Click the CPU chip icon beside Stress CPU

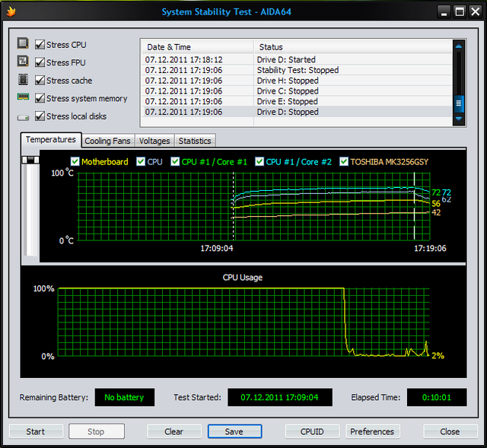[x=23, y=44]
